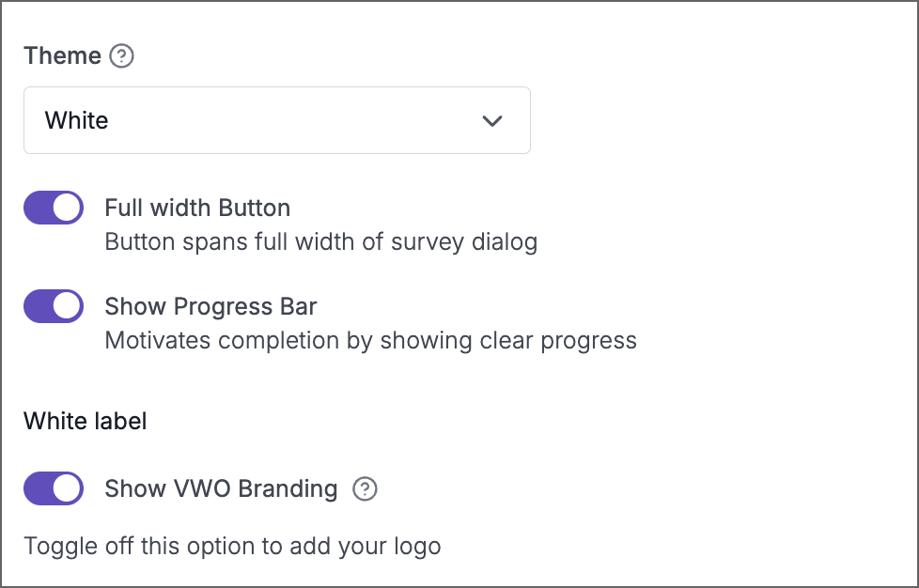Toggle off Show VWO Branding
This screenshot has height=588, width=919.
pos(54,488)
